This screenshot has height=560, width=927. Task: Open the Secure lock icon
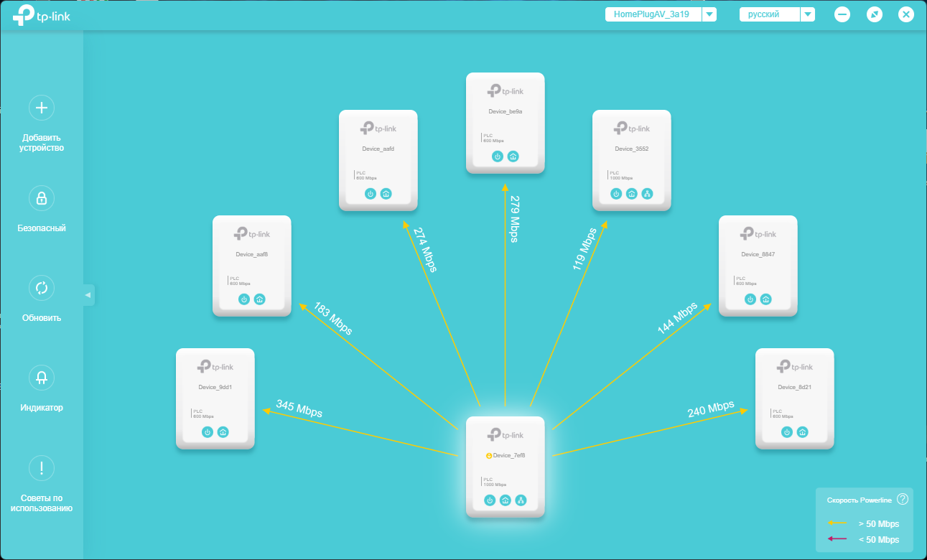click(x=42, y=198)
